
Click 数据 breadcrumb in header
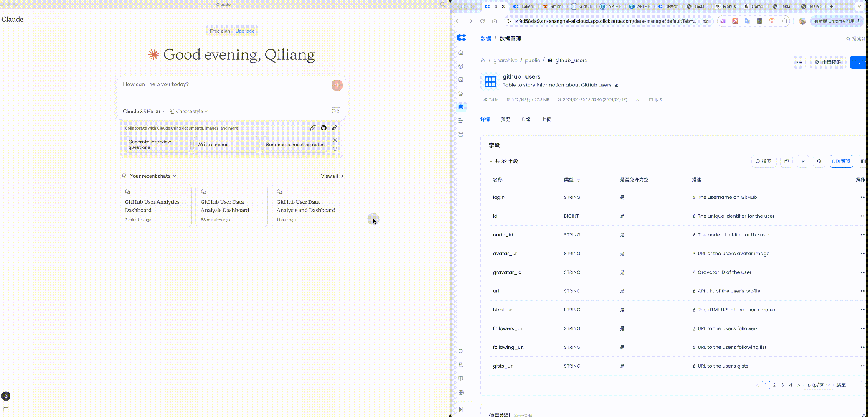(486, 38)
